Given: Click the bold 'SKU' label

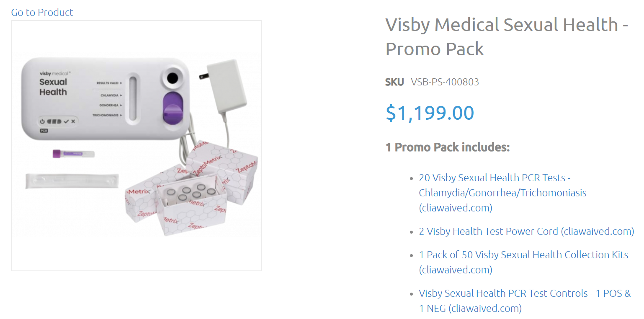Looking at the screenshot, I should [394, 82].
